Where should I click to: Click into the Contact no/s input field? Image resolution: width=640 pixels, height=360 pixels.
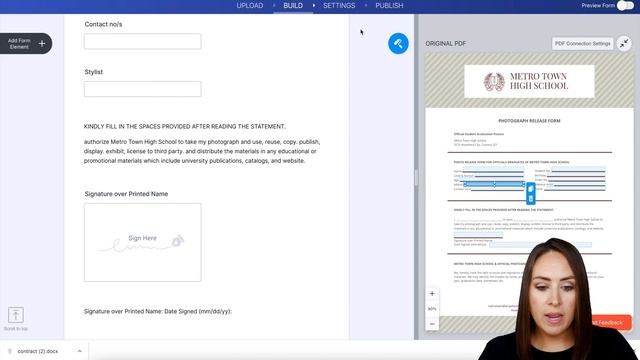tap(142, 42)
